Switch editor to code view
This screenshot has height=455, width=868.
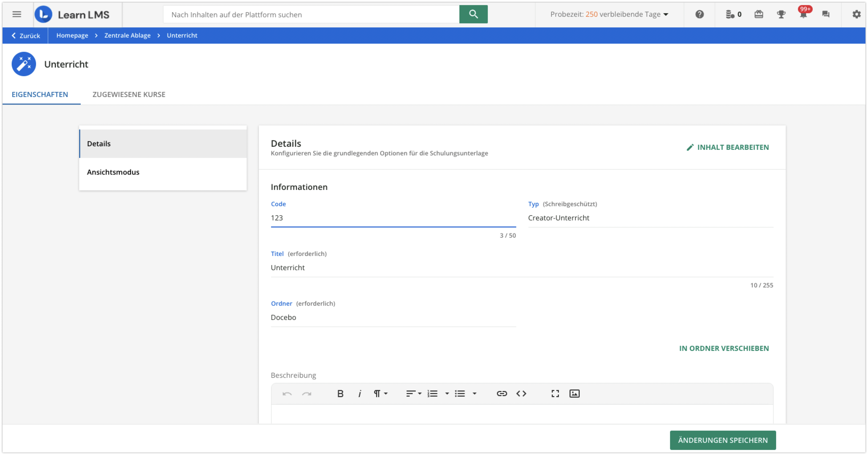pyautogui.click(x=521, y=393)
